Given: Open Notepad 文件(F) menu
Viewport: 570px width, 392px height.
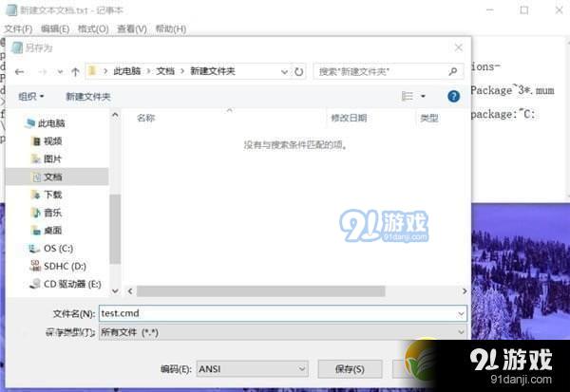Looking at the screenshot, I should [18, 28].
